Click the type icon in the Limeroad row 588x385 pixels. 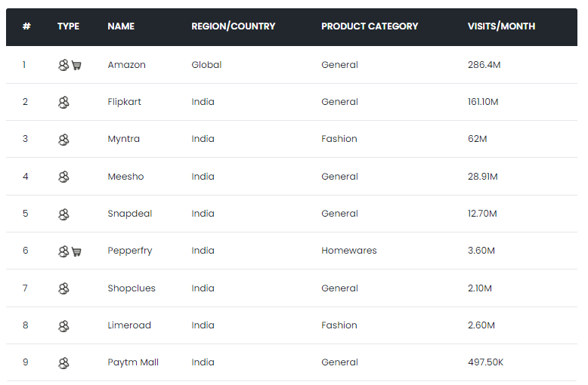[x=63, y=326]
